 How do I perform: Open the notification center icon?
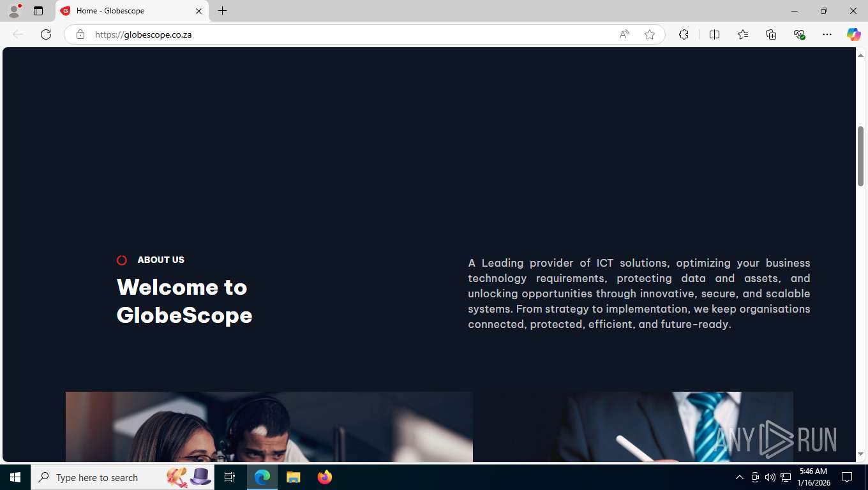click(847, 477)
